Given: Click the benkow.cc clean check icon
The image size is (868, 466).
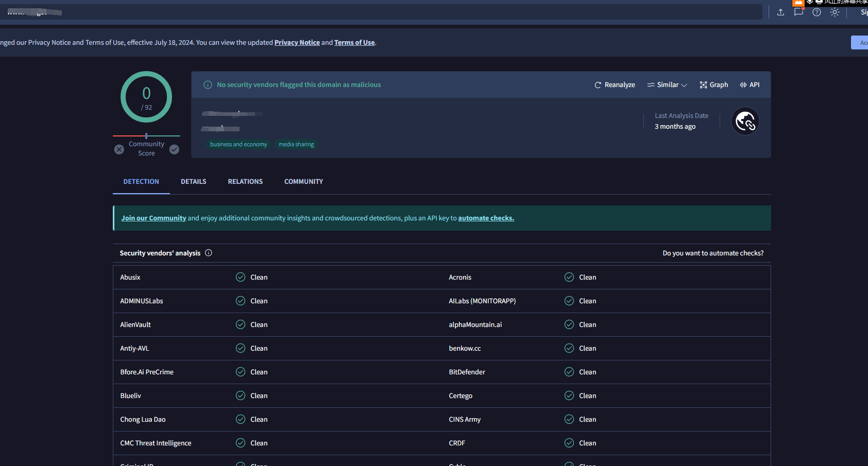Looking at the screenshot, I should [x=569, y=348].
